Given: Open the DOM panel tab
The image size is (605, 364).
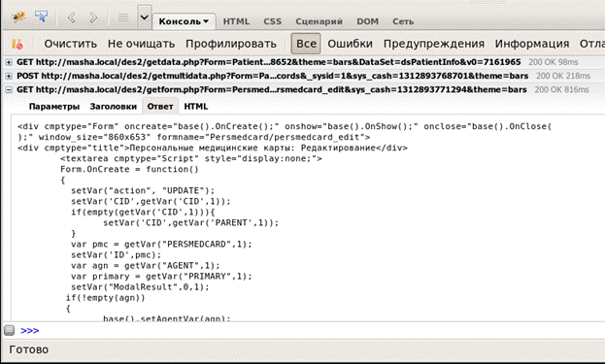Looking at the screenshot, I should (367, 21).
